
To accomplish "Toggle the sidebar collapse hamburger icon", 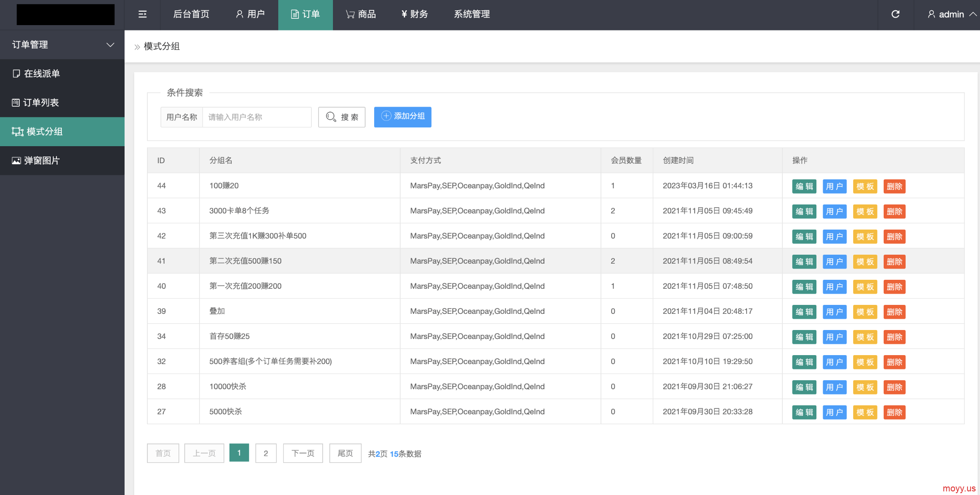I will coord(142,14).
